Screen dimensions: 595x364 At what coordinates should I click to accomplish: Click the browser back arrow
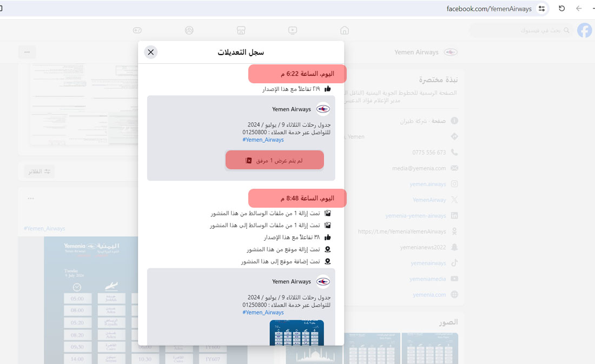579,8
